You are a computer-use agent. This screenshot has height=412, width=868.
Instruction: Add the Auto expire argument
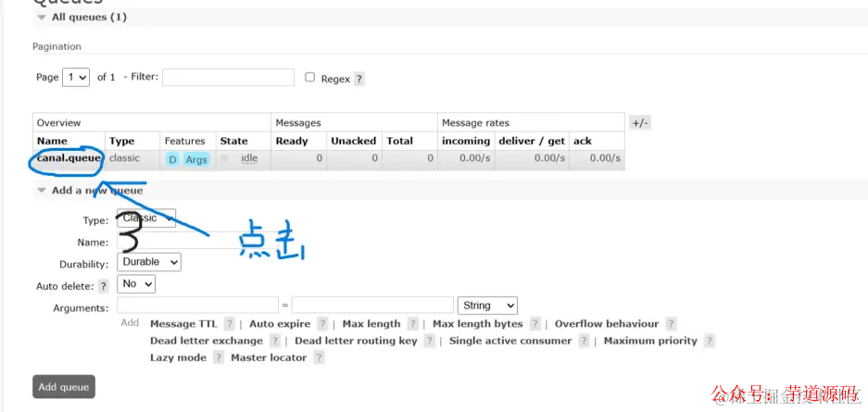[x=280, y=324]
